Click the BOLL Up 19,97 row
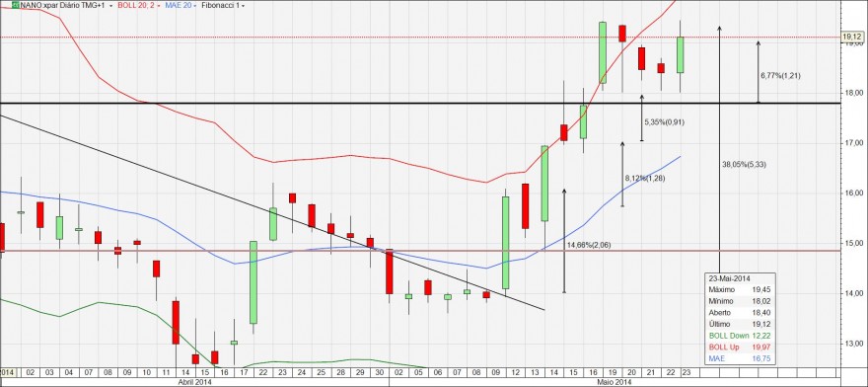This screenshot has height=387, width=868. 740,347
